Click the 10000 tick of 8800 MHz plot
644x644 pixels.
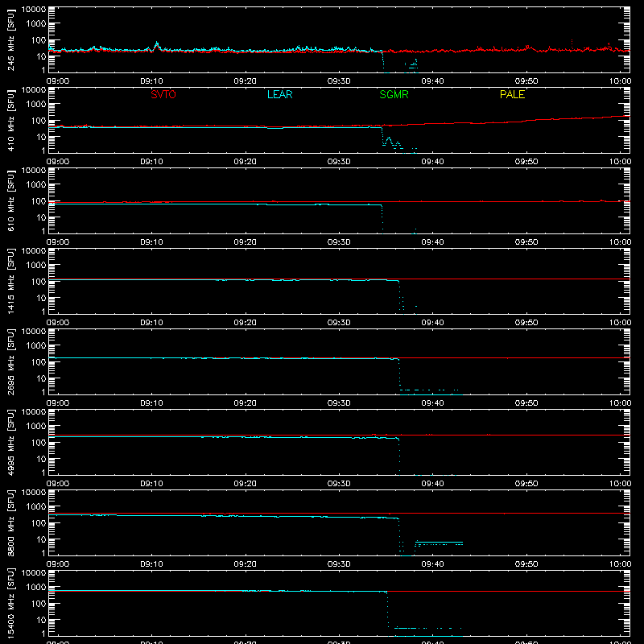[x=34, y=493]
